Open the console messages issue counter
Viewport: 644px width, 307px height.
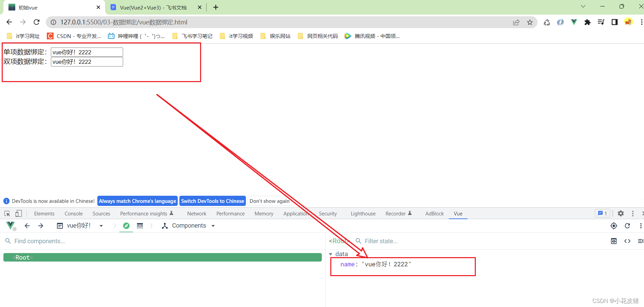point(603,213)
